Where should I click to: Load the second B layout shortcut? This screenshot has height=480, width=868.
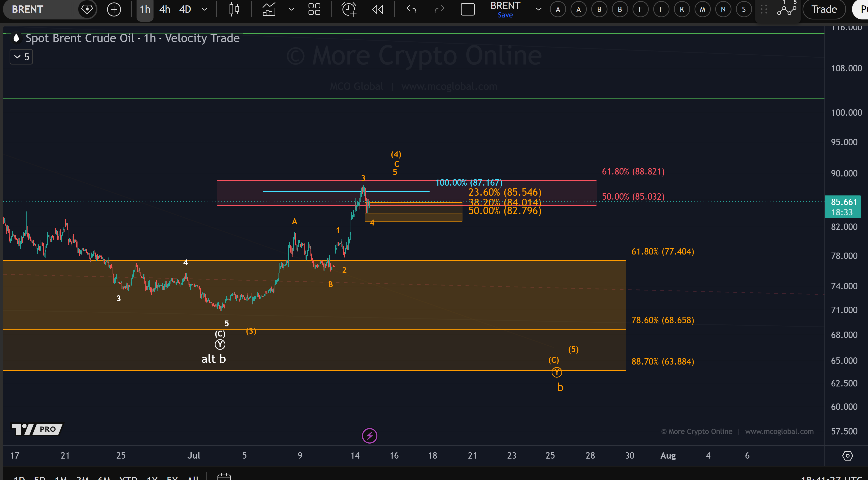[620, 9]
